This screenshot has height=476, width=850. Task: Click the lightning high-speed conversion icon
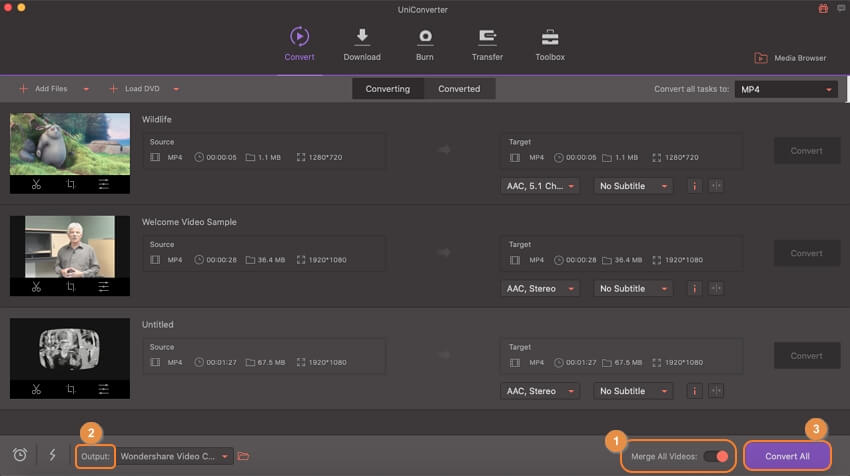(x=53, y=455)
